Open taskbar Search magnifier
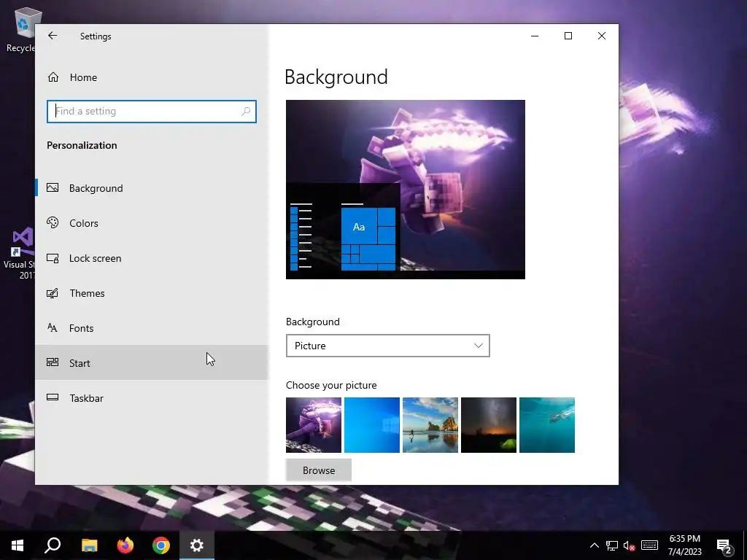747x560 pixels. point(53,545)
